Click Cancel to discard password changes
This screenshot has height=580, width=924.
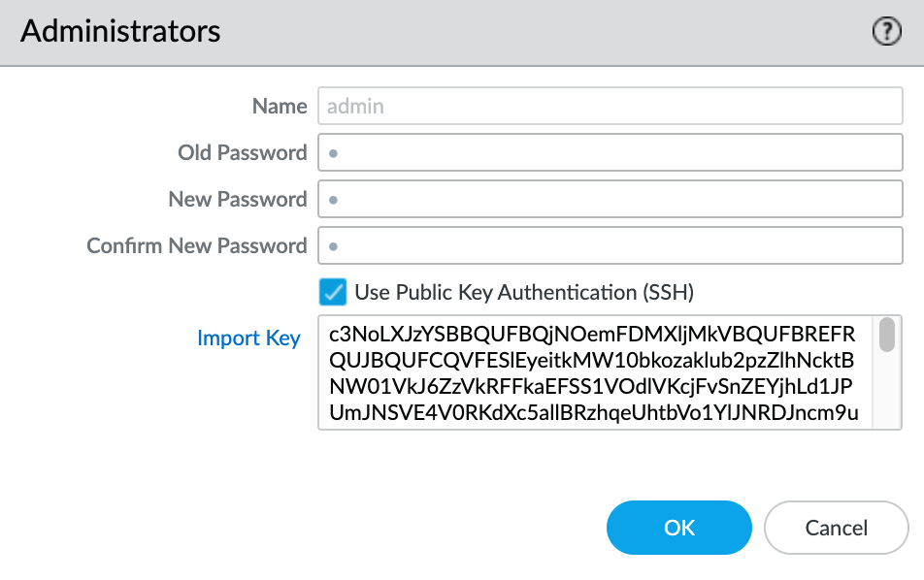pos(836,528)
